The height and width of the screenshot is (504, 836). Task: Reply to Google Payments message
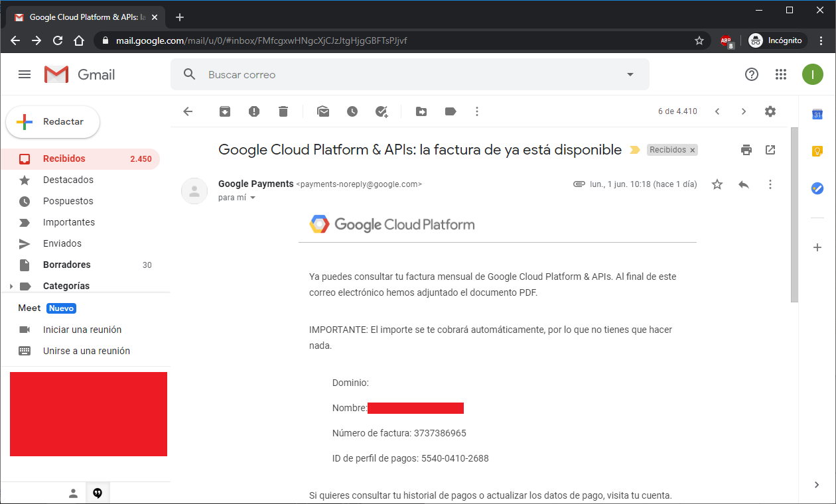[744, 184]
